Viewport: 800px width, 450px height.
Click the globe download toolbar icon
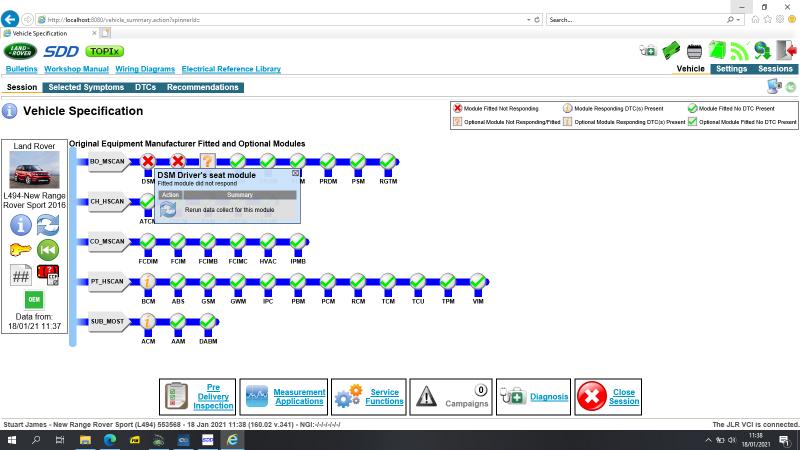pyautogui.click(x=762, y=51)
